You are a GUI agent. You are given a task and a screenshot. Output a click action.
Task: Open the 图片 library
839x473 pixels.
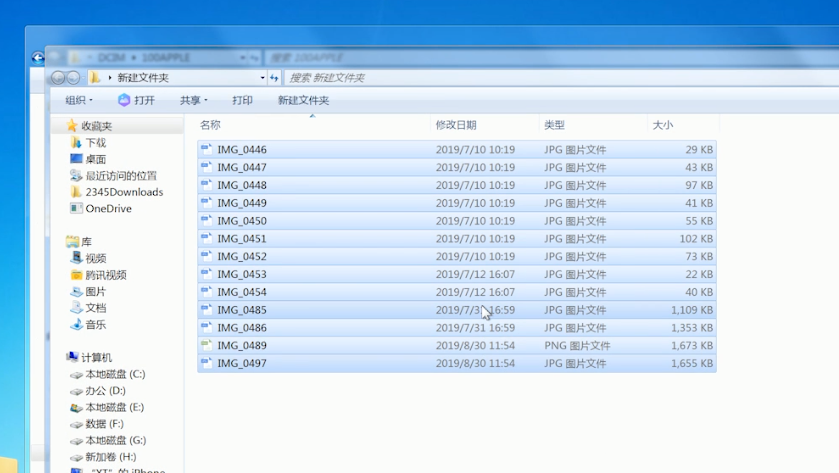click(x=96, y=291)
